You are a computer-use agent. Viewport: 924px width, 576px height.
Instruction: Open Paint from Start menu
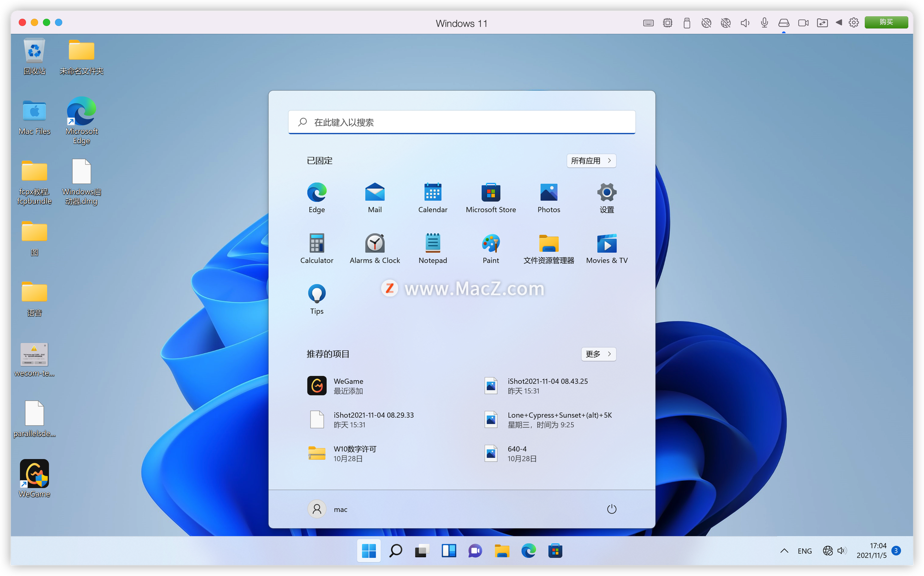point(490,248)
